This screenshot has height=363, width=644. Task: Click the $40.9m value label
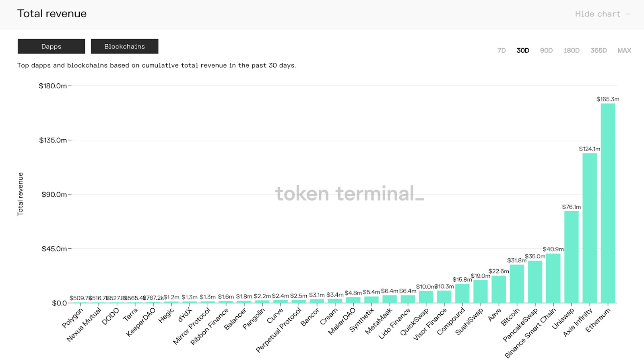[553, 249]
